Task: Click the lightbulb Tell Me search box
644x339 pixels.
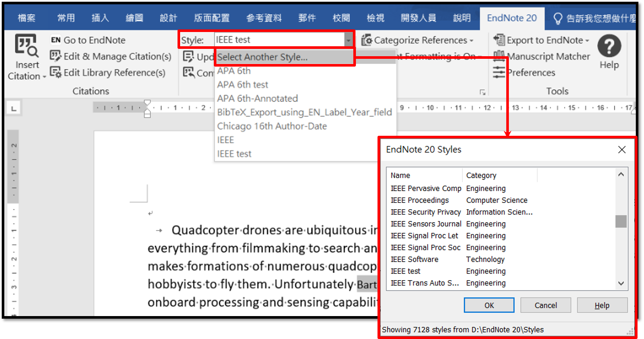Action: tap(594, 18)
